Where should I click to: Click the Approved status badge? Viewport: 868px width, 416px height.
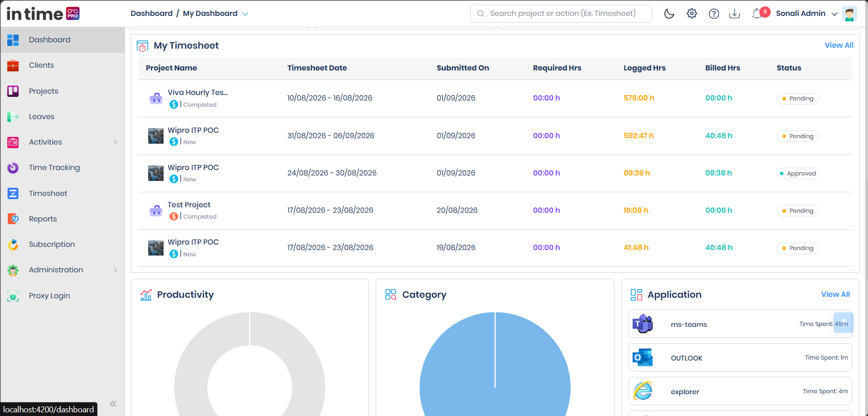point(798,173)
